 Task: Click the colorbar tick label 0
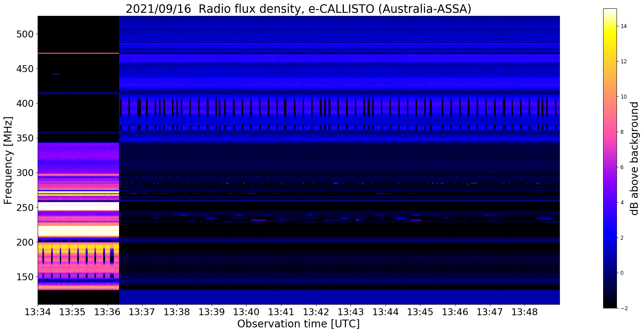click(622, 273)
